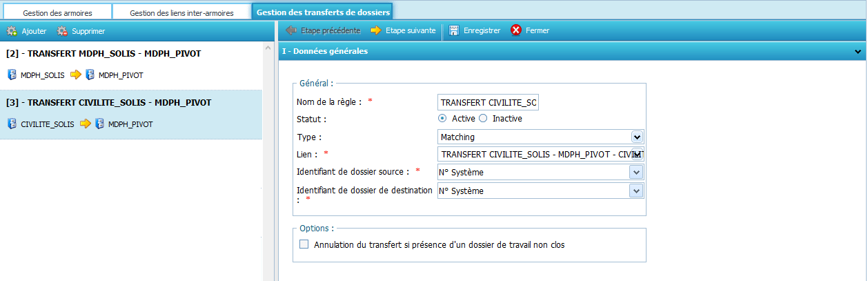Click the Enregistrer floppy disk icon
The width and height of the screenshot is (868, 281).
coord(454,30)
